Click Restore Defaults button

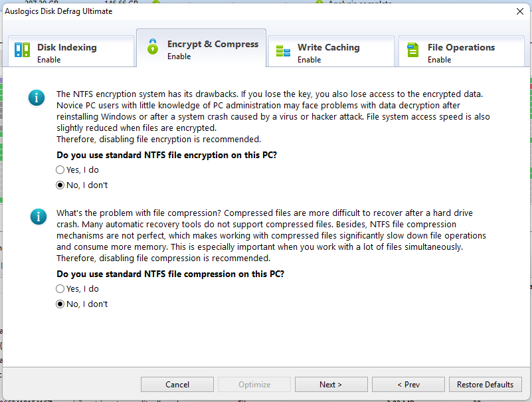pos(485,385)
